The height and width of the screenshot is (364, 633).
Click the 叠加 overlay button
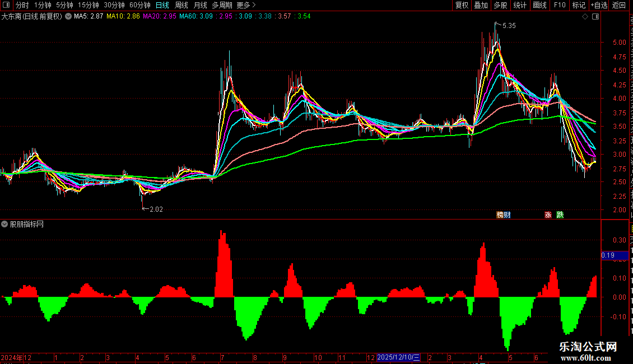pyautogui.click(x=481, y=5)
